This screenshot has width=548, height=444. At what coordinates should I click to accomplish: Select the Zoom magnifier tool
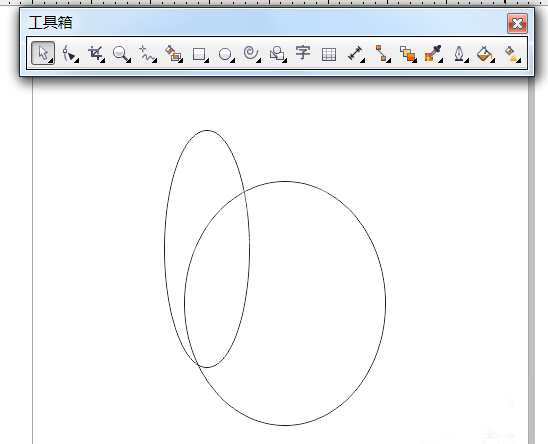pos(122,54)
